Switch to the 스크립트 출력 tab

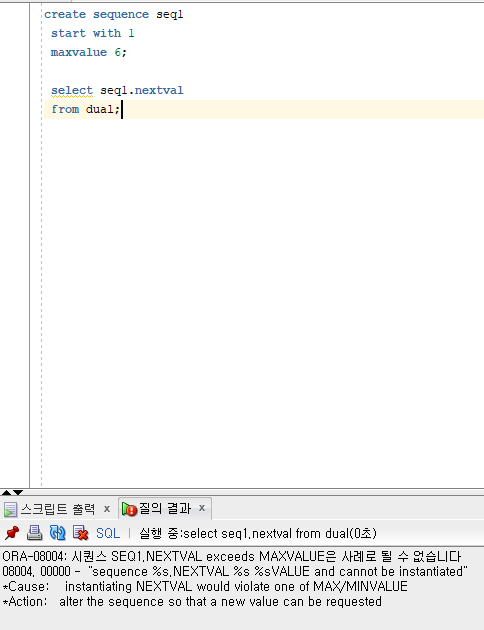[x=58, y=509]
